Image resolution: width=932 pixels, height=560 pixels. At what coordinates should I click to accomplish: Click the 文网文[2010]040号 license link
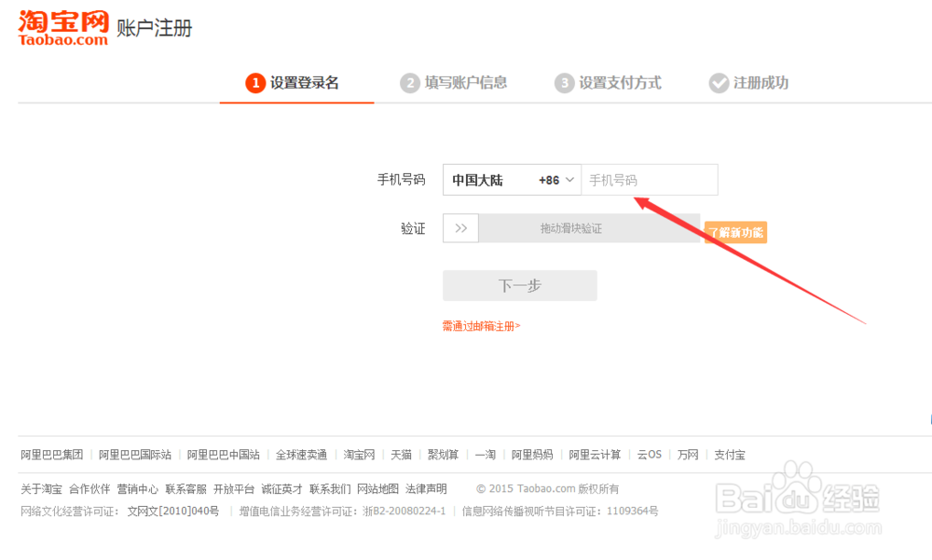click(173, 512)
